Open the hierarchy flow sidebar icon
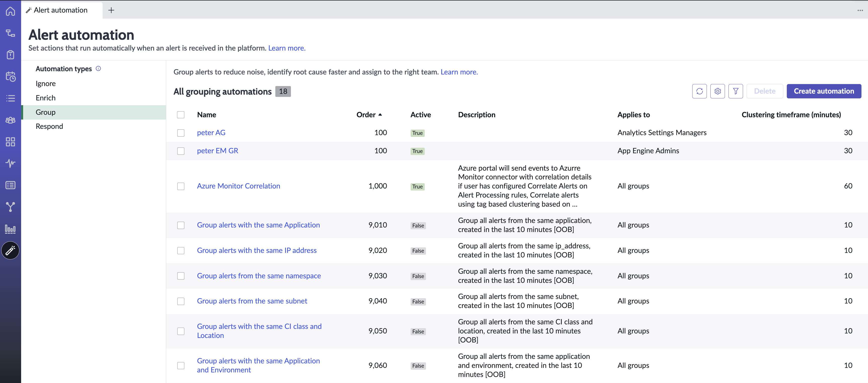Image resolution: width=868 pixels, height=383 pixels. [x=11, y=33]
